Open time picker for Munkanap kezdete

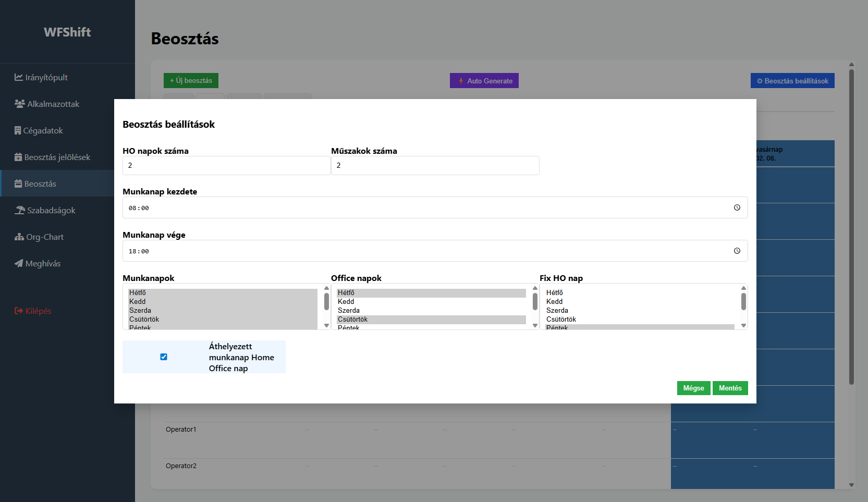pos(737,207)
